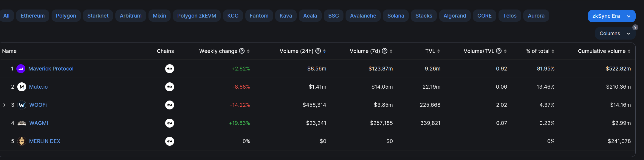Select the KCC chain tab
Viewport: 644px width, 160px height.
pos(233,16)
